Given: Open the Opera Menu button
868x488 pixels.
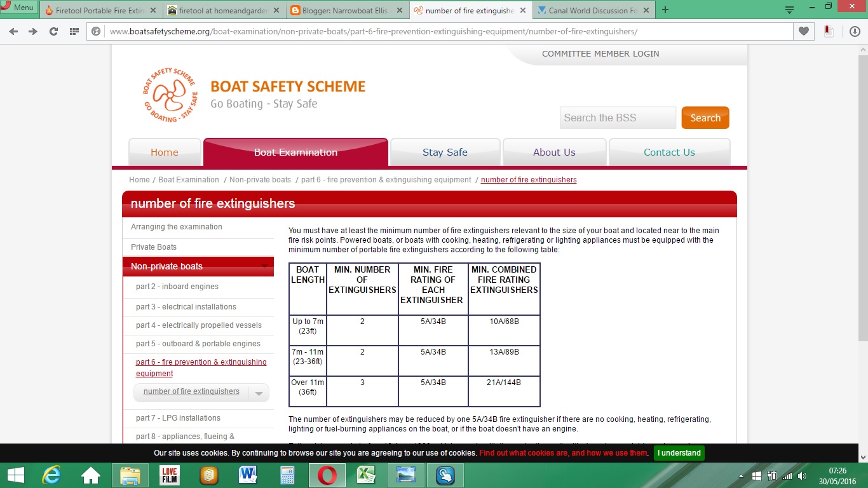Looking at the screenshot, I should click(18, 8).
